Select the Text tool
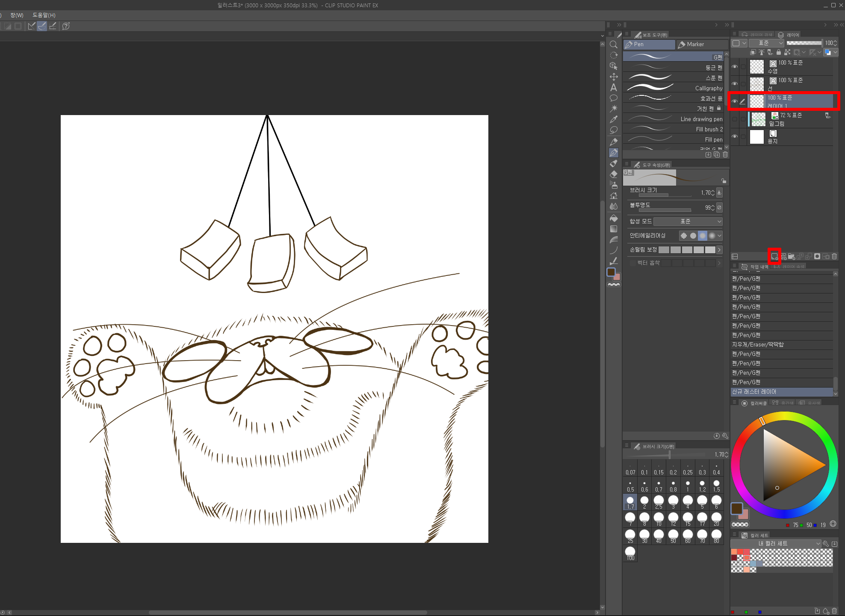 pos(614,88)
